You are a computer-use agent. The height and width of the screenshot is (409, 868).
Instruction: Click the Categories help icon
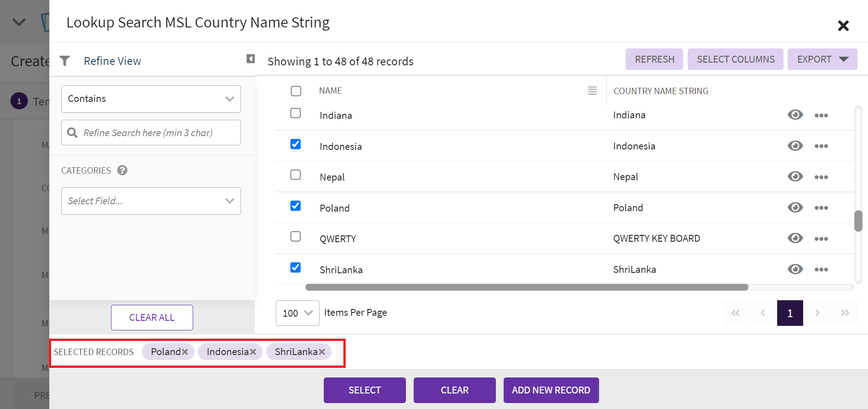pos(122,170)
